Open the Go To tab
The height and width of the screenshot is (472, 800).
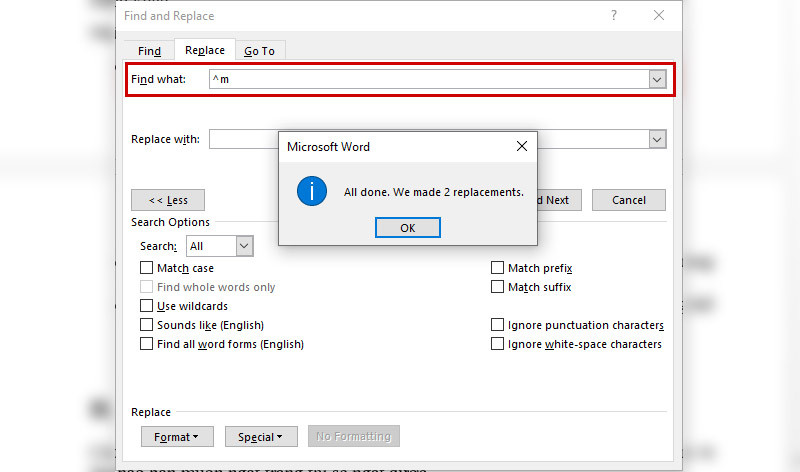(259, 51)
